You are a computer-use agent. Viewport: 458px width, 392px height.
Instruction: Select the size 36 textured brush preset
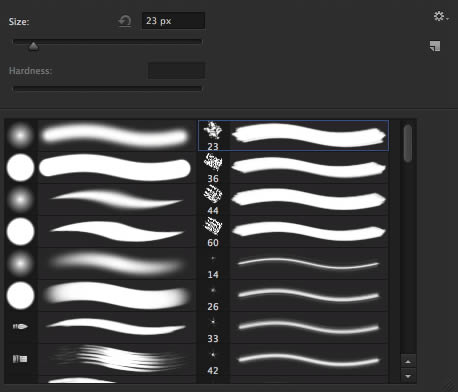click(x=293, y=167)
